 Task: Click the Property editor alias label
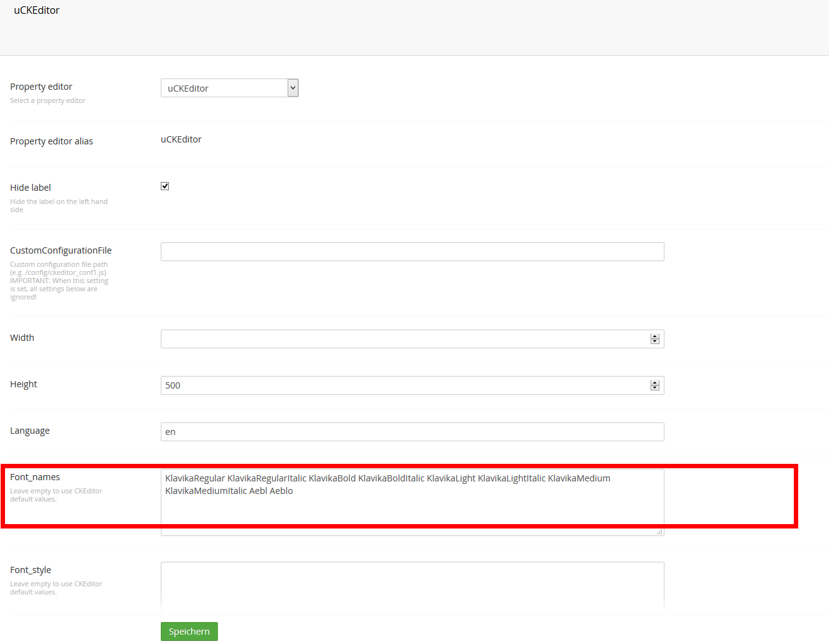(51, 141)
